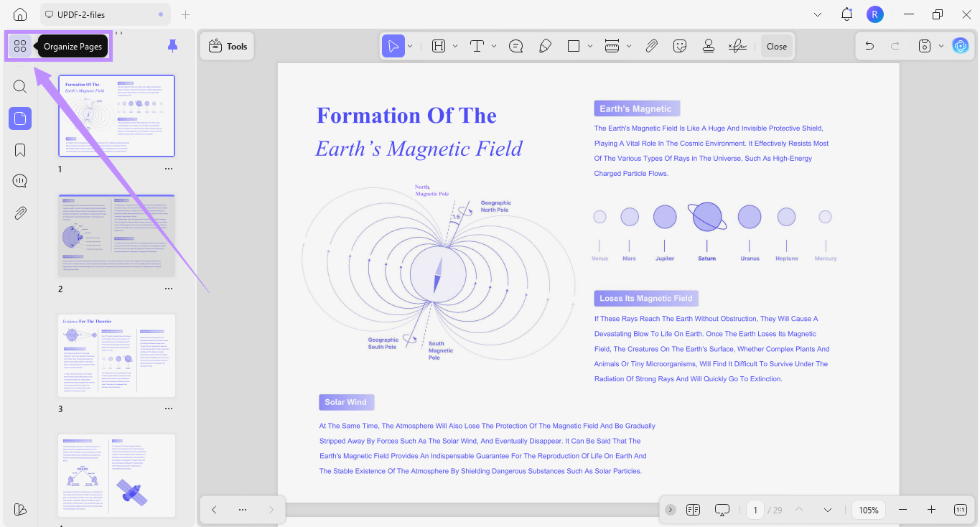Choose the stamp tool
Image resolution: width=980 pixels, height=527 pixels.
[709, 46]
